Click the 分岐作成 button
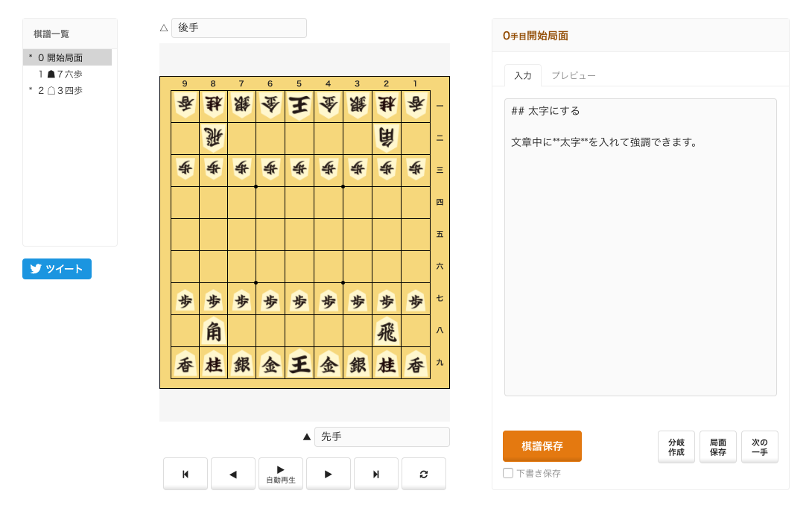The image size is (812, 514). coord(676,447)
